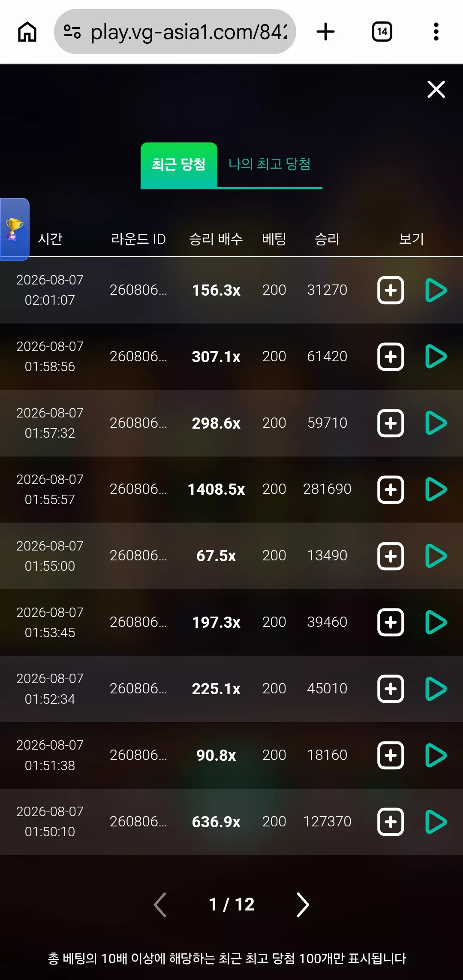Open the tab switcher showing 14
This screenshot has height=980, width=463.
point(382,32)
